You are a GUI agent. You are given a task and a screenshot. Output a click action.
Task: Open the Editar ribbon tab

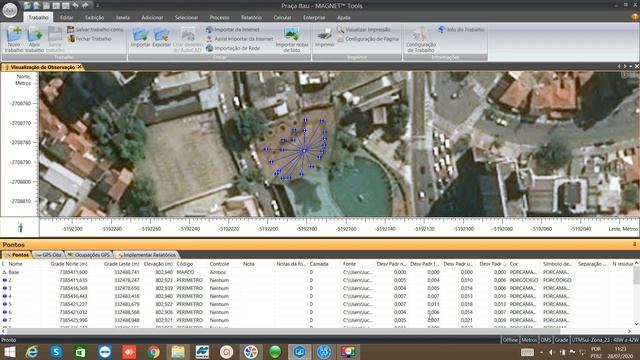[x=67, y=18]
